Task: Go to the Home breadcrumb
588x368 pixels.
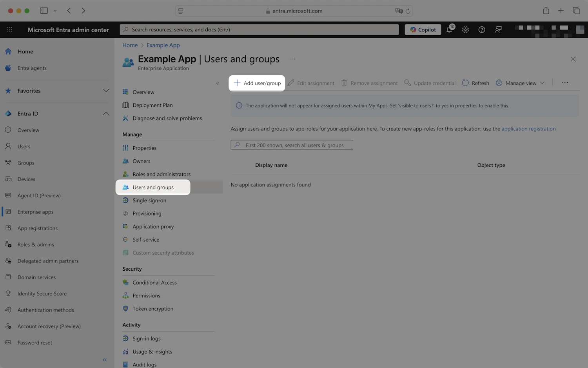Action: click(x=130, y=45)
